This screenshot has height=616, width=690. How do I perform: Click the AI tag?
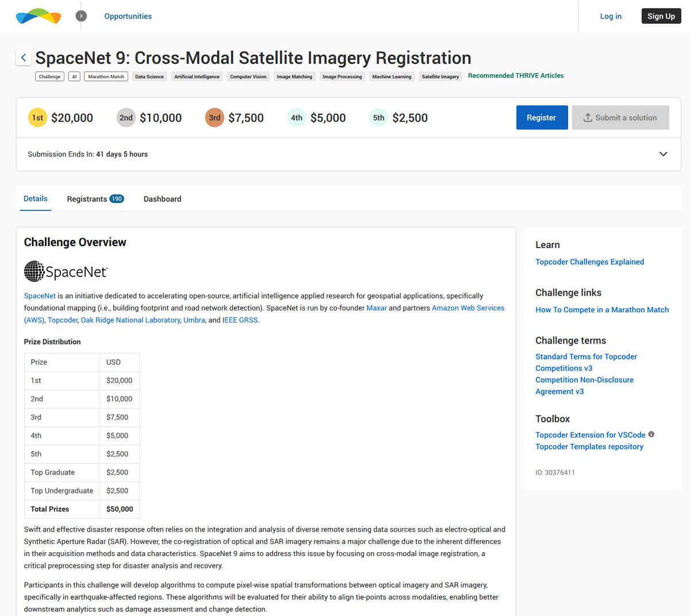[74, 76]
